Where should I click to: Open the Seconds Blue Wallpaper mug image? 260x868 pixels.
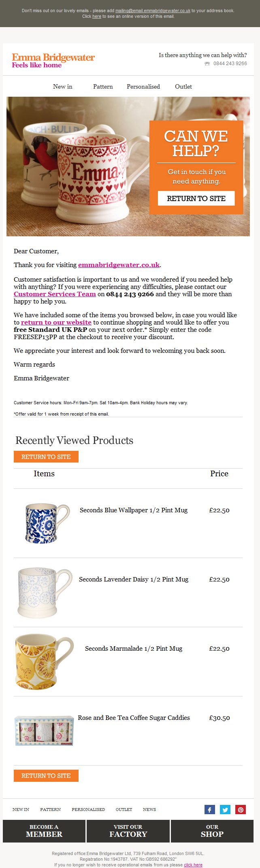[47, 523]
